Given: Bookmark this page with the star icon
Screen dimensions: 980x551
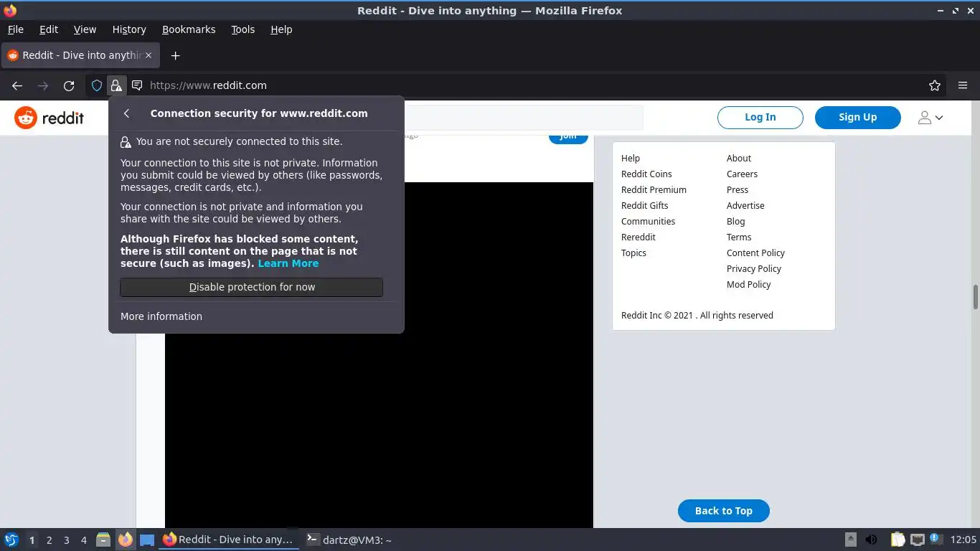Looking at the screenshot, I should click(935, 85).
